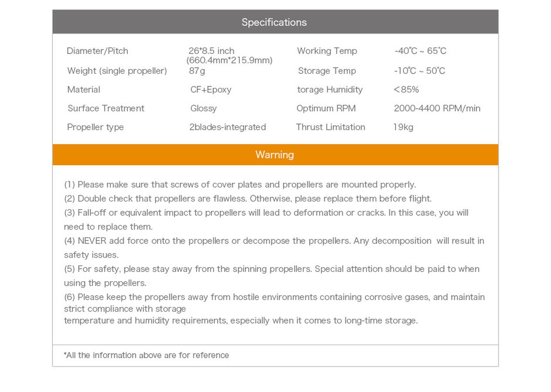Viewport: 551px width, 392px height.
Task: Click the orange Warning header bar
Action: click(x=274, y=155)
